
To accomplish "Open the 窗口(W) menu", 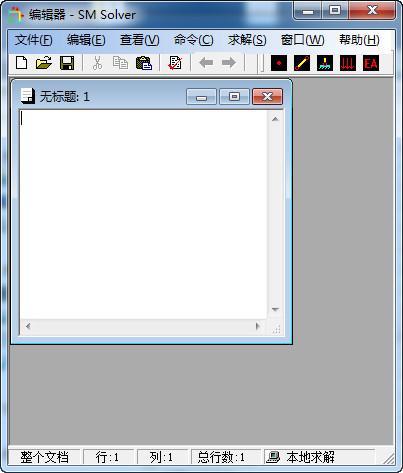I will [x=302, y=40].
